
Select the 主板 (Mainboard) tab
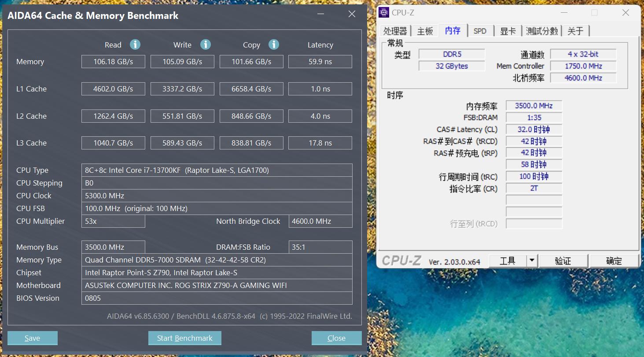tap(425, 30)
